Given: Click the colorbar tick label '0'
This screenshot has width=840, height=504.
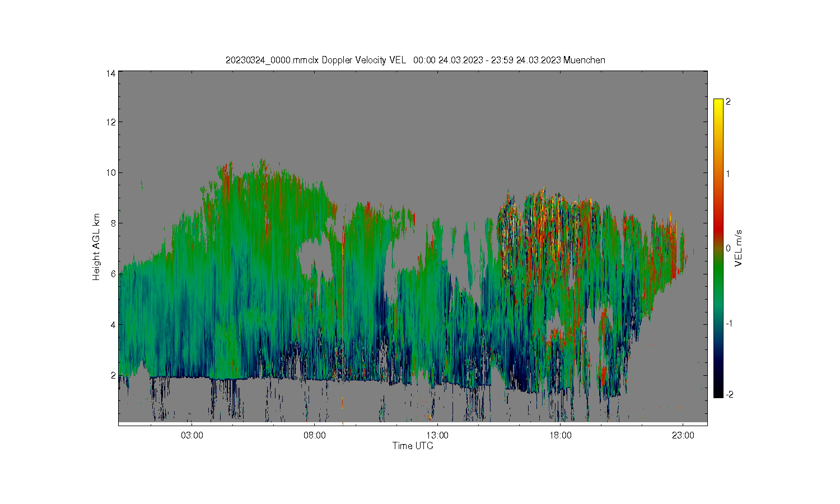Looking at the screenshot, I should point(728,248).
